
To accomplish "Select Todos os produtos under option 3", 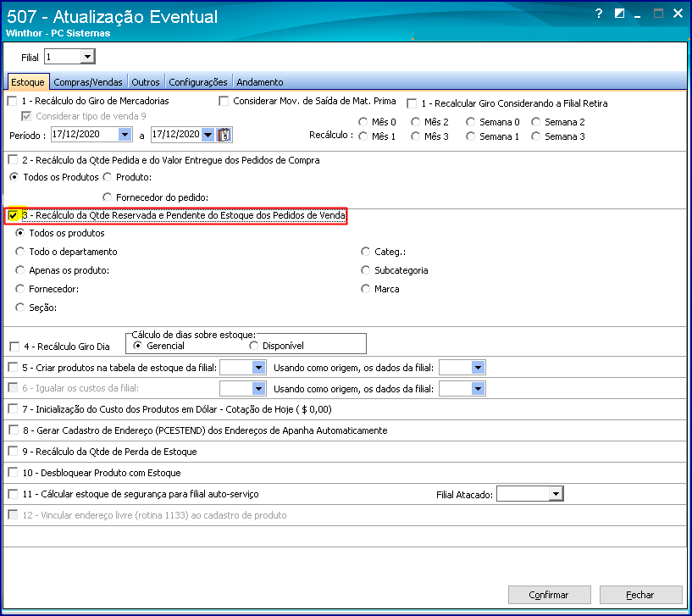I will (19, 233).
